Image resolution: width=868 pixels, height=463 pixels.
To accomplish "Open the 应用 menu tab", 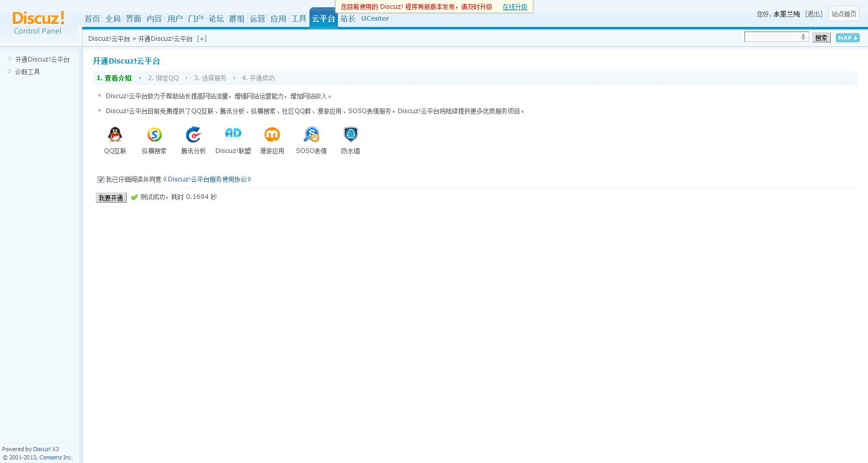I will [278, 19].
